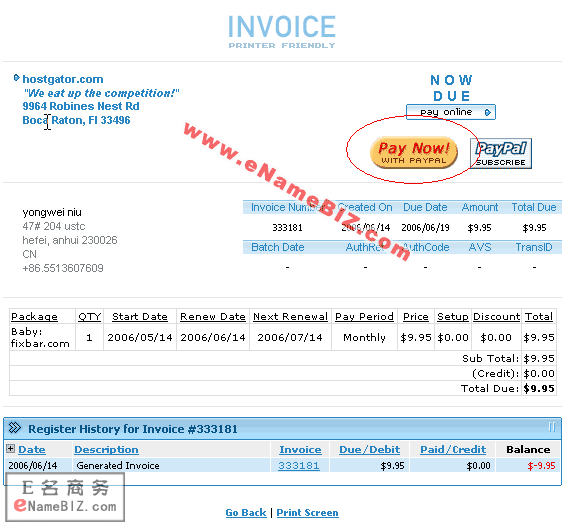Click the pause icon in Register History header
The height and width of the screenshot is (527, 563).
(552, 427)
